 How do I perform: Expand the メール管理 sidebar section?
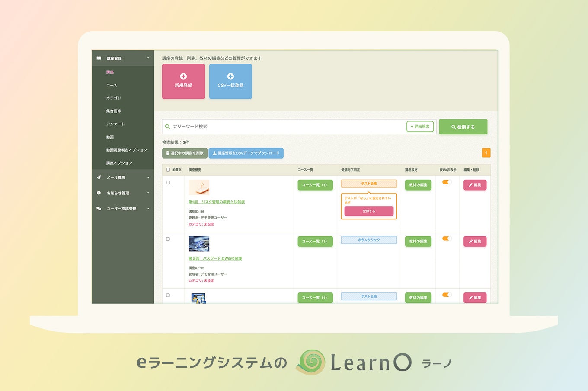pos(123,178)
